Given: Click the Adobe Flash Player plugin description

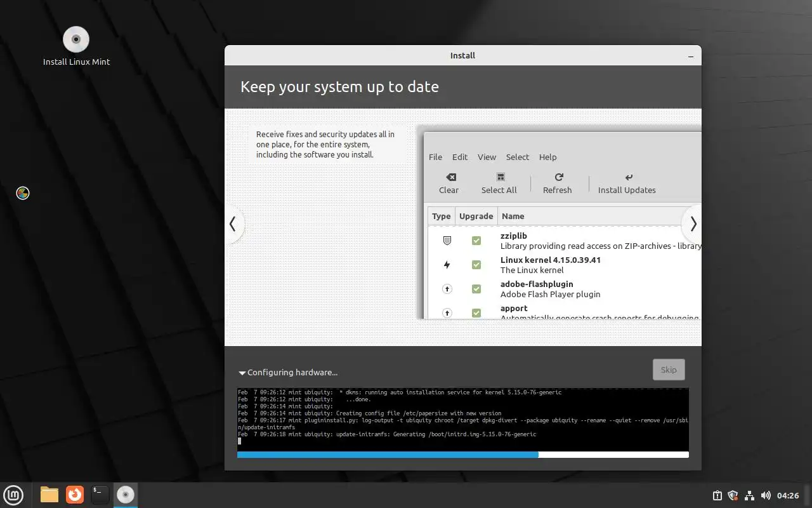Looking at the screenshot, I should 551,294.
